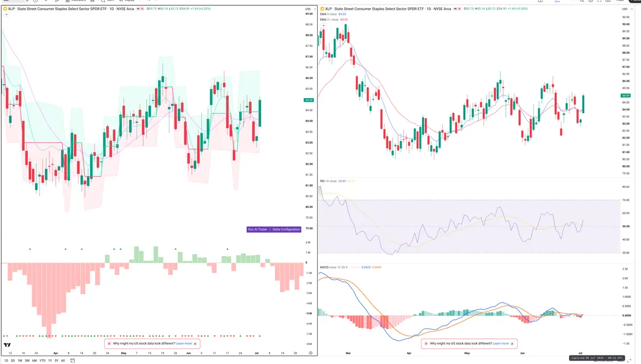The image size is (641, 364).
Task: Select 5Y time range
Action: [57, 360]
